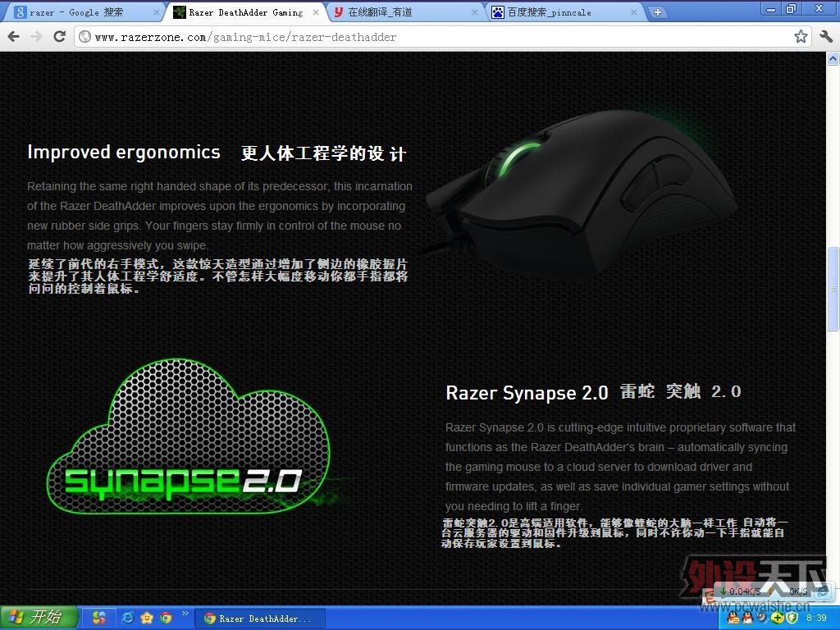Open the second QQ penguin tray icon

click(x=747, y=619)
